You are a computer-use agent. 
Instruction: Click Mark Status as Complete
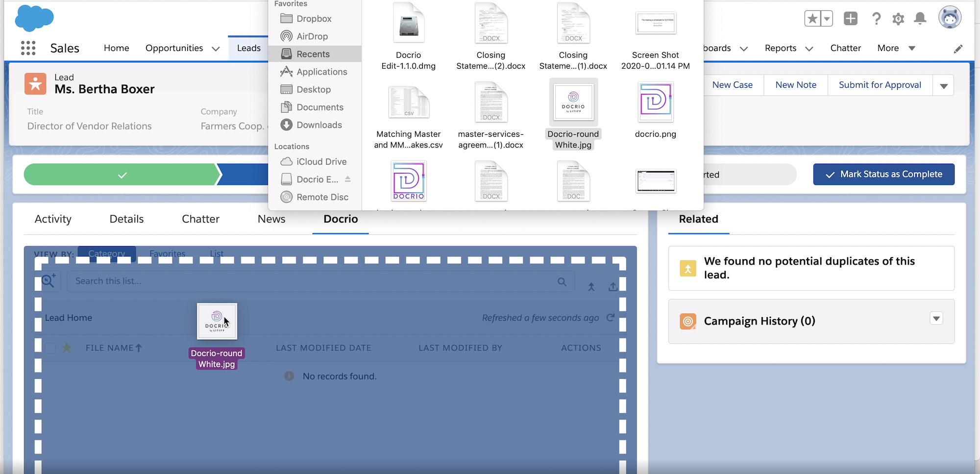point(883,174)
